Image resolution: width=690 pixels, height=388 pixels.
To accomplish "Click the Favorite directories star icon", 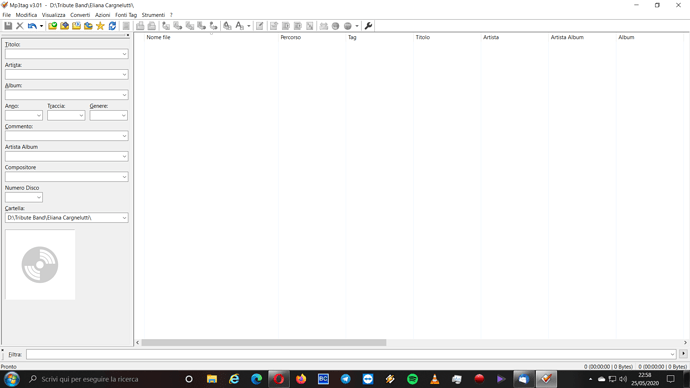I will click(x=100, y=26).
